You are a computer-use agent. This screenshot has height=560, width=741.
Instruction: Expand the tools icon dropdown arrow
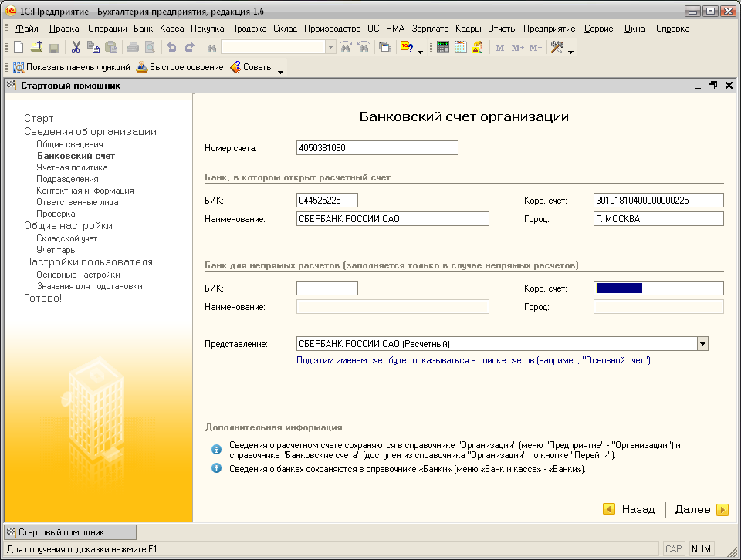(x=571, y=52)
